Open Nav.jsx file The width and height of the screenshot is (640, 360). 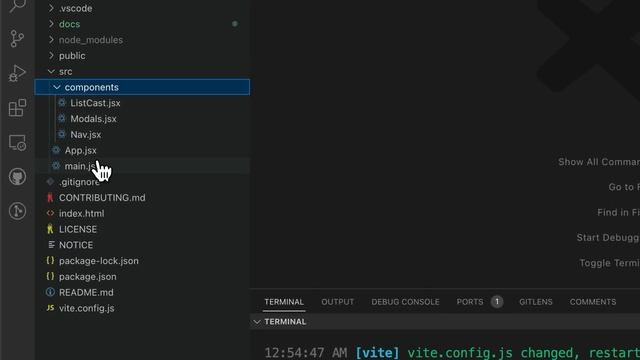142,135
